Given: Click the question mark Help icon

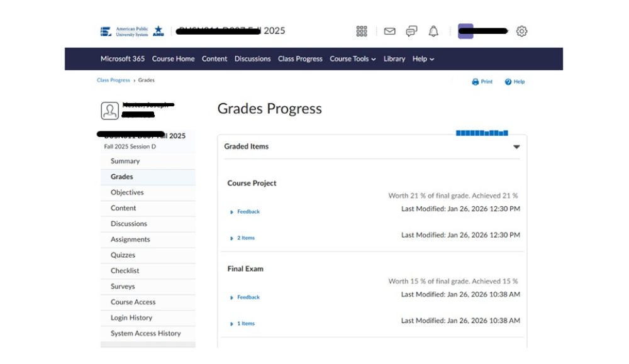Looking at the screenshot, I should 508,82.
